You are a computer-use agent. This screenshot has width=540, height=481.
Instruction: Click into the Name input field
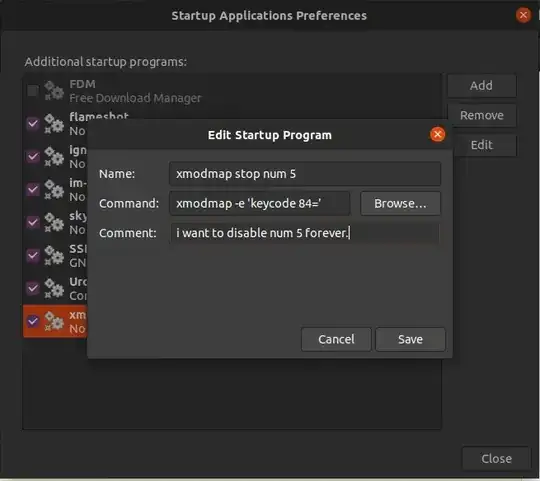305,174
